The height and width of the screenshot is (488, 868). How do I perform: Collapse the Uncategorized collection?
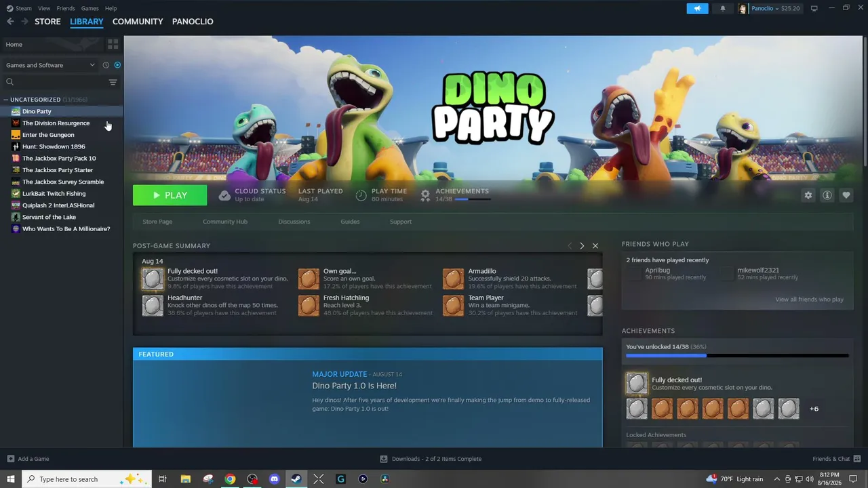pyautogui.click(x=6, y=100)
